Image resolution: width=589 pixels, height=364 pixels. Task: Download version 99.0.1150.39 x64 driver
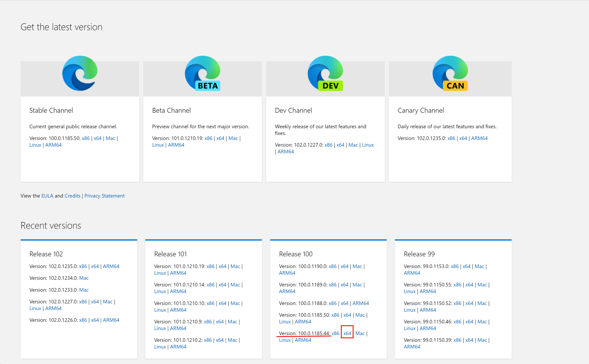(469, 340)
